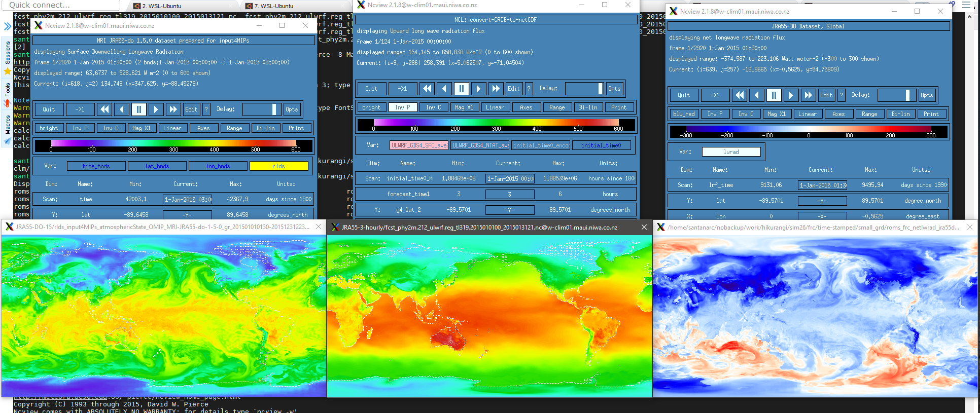Switch to the 7. WSL-Ubuntu terminal tab
The height and width of the screenshot is (413, 980).
(x=274, y=6)
